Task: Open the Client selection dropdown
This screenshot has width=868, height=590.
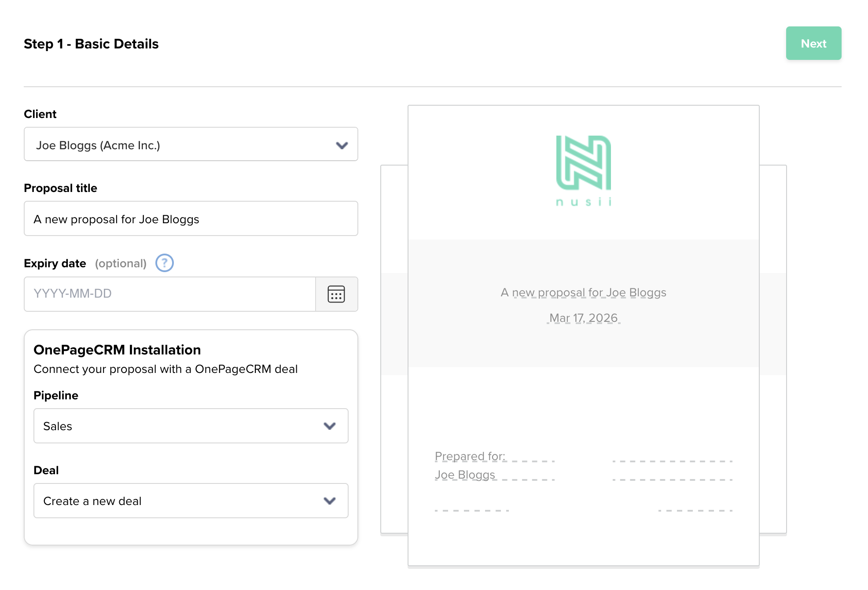Action: click(190, 144)
